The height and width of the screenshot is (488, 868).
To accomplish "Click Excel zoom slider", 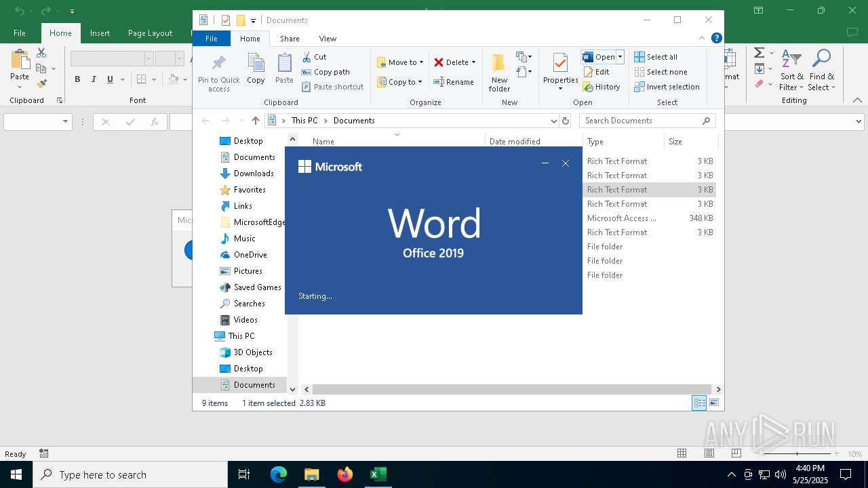I will click(797, 453).
